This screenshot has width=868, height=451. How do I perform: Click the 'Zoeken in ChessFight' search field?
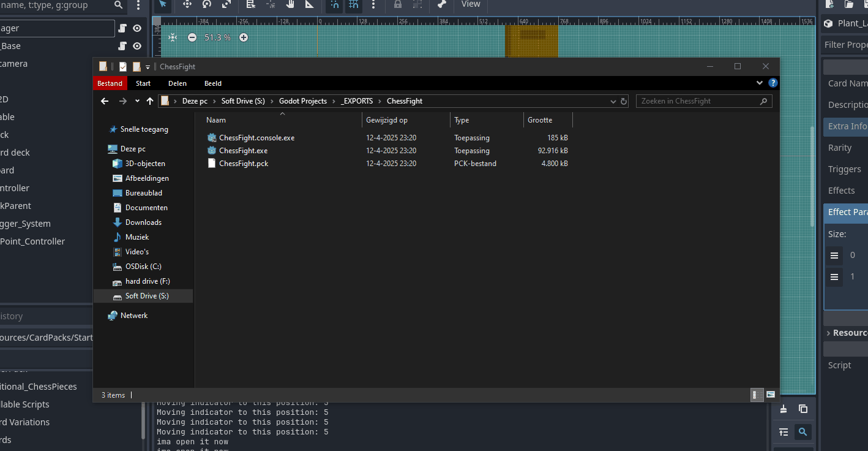click(704, 101)
